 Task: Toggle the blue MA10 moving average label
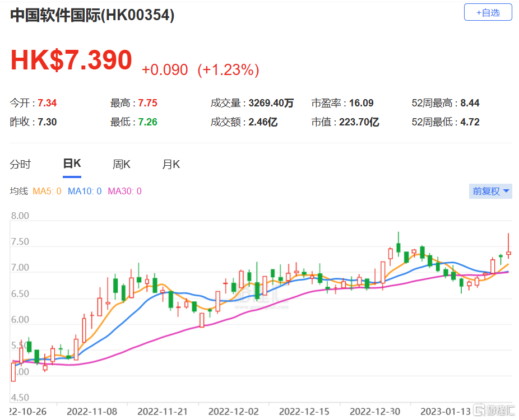coord(84,192)
